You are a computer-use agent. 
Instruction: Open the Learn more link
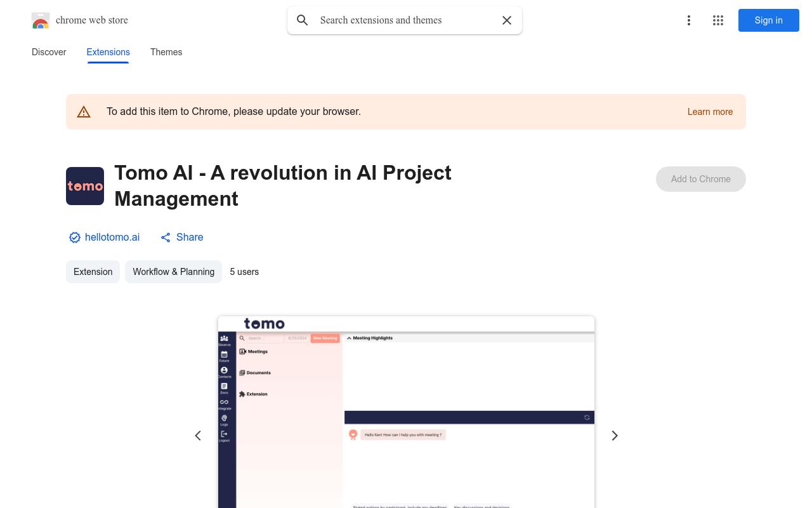click(x=710, y=112)
